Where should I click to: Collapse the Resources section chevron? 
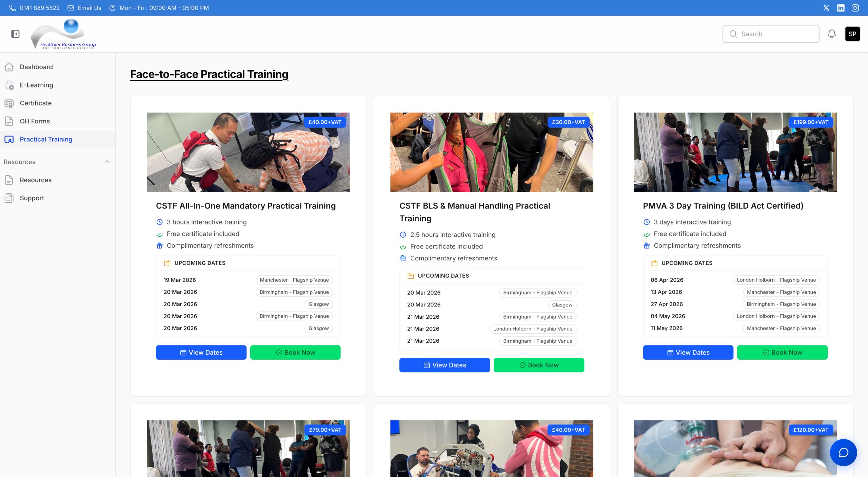pyautogui.click(x=107, y=162)
